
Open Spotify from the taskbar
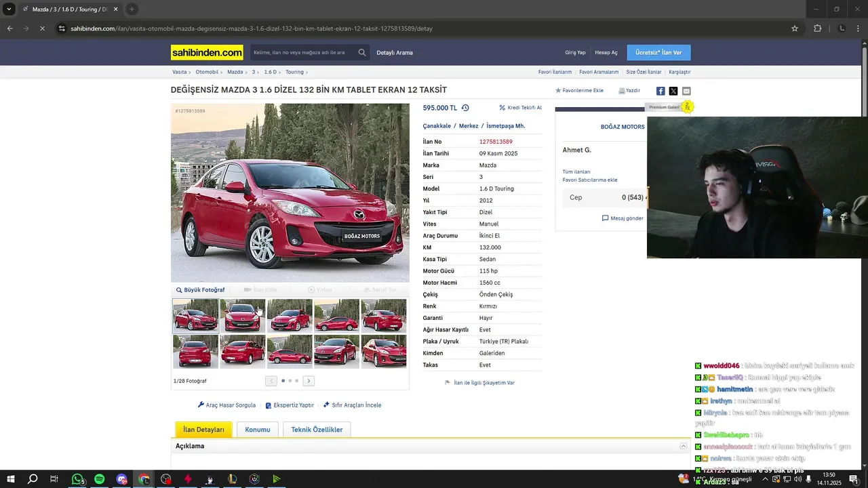100,479
